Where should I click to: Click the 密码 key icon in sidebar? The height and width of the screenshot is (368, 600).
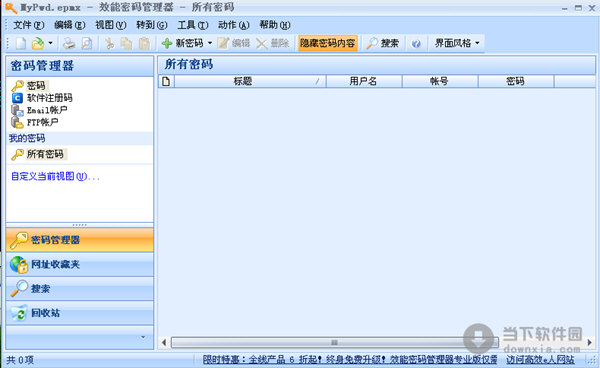(x=18, y=86)
